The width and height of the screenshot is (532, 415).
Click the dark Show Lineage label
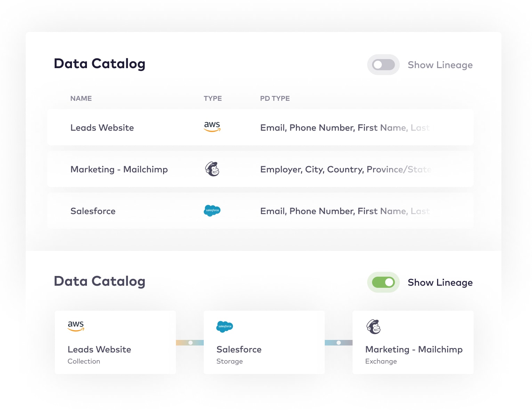(x=440, y=283)
